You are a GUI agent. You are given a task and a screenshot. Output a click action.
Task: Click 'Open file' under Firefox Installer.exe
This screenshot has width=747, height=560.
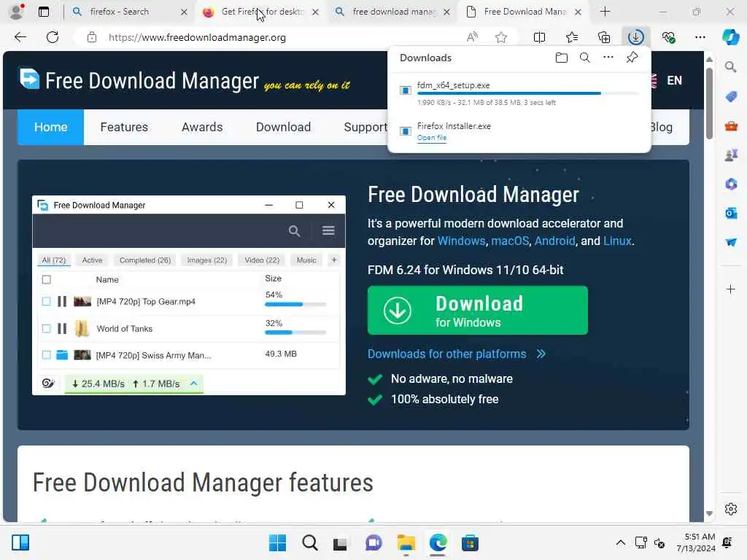click(x=432, y=138)
